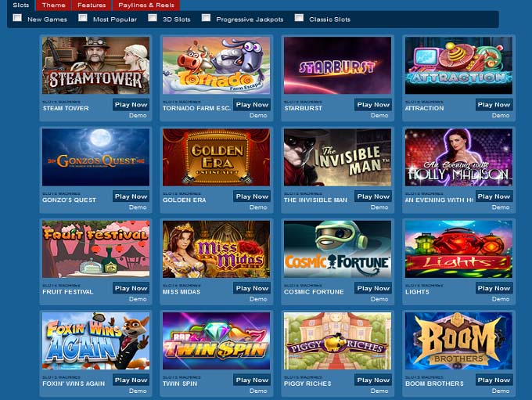The width and height of the screenshot is (532, 400).
Task: Click Play Now for Golden Era
Action: pos(252,196)
